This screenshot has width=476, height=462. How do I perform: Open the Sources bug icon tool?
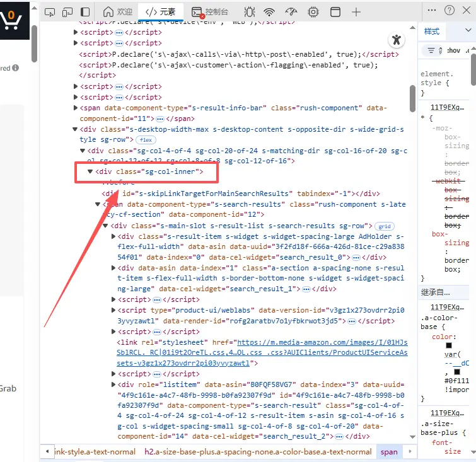pyautogui.click(x=250, y=12)
